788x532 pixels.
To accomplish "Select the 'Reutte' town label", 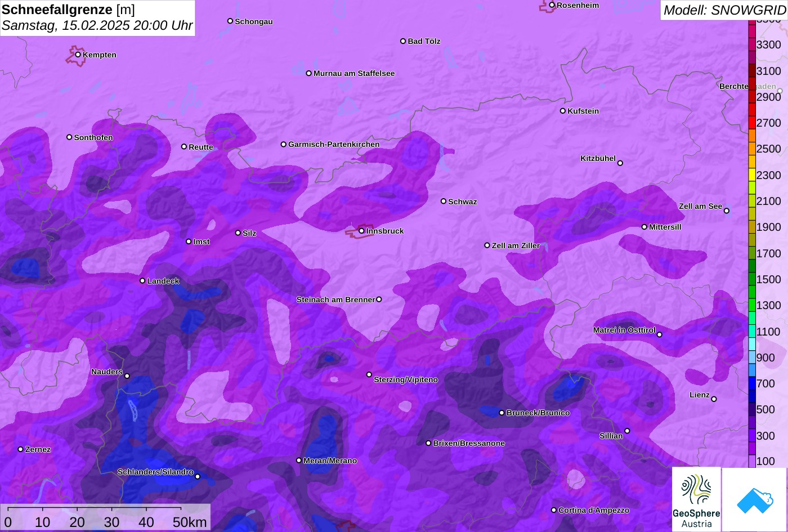I will click(x=201, y=147).
